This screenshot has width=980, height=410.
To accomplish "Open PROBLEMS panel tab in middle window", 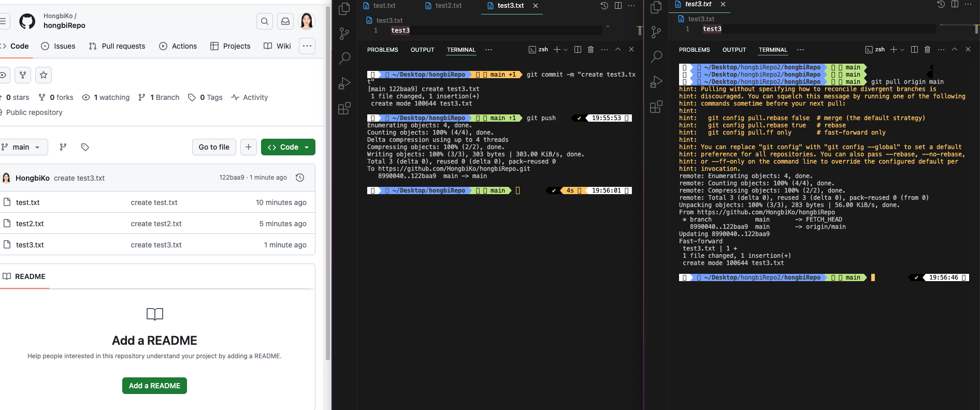I will tap(383, 50).
